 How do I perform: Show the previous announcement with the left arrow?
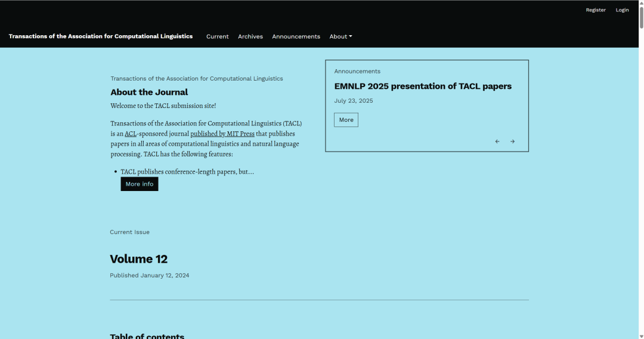click(497, 141)
